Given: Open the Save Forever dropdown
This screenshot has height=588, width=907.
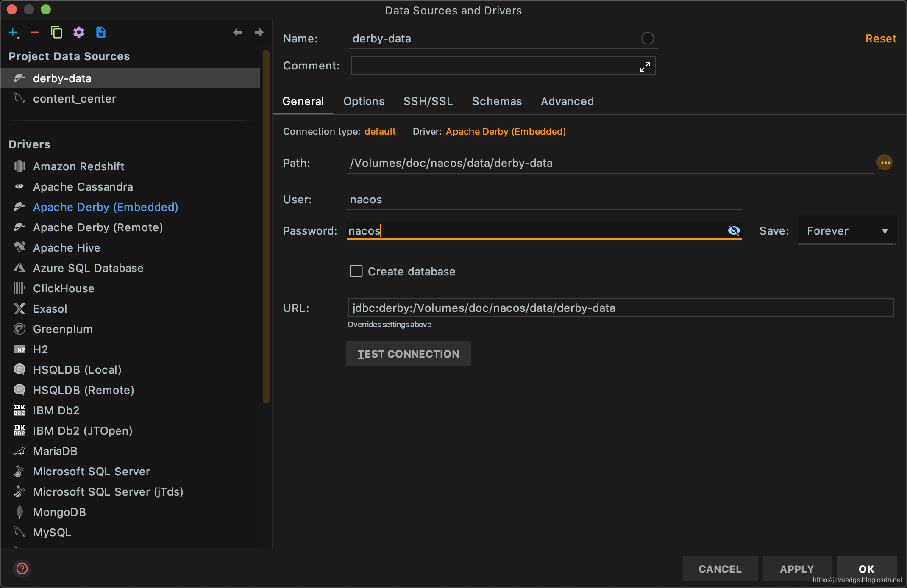Looking at the screenshot, I should pyautogui.click(x=847, y=231).
